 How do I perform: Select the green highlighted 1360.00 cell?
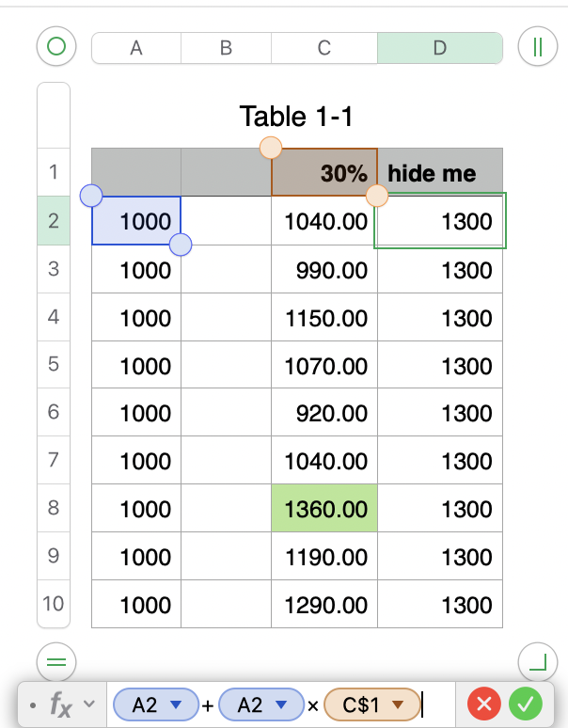(324, 508)
